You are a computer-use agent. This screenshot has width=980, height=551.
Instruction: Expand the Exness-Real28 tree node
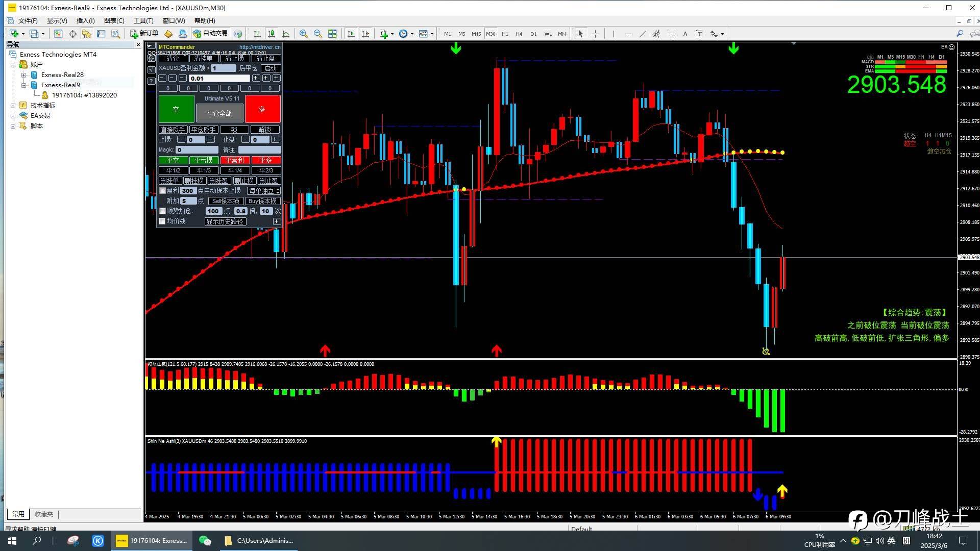tap(23, 75)
